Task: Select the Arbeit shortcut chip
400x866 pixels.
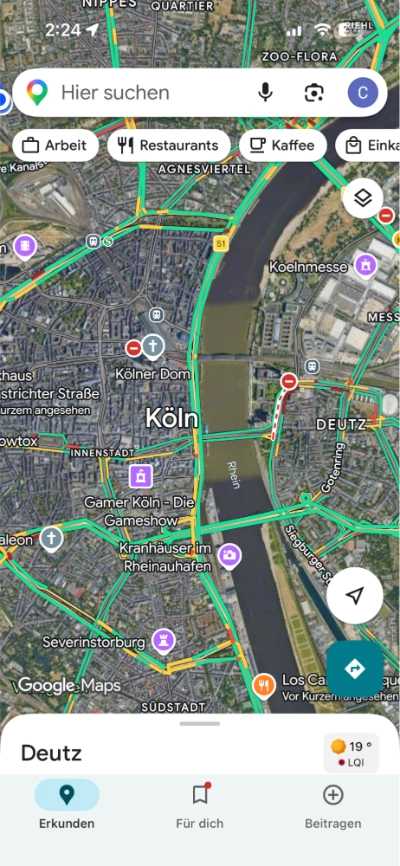Action: point(55,145)
